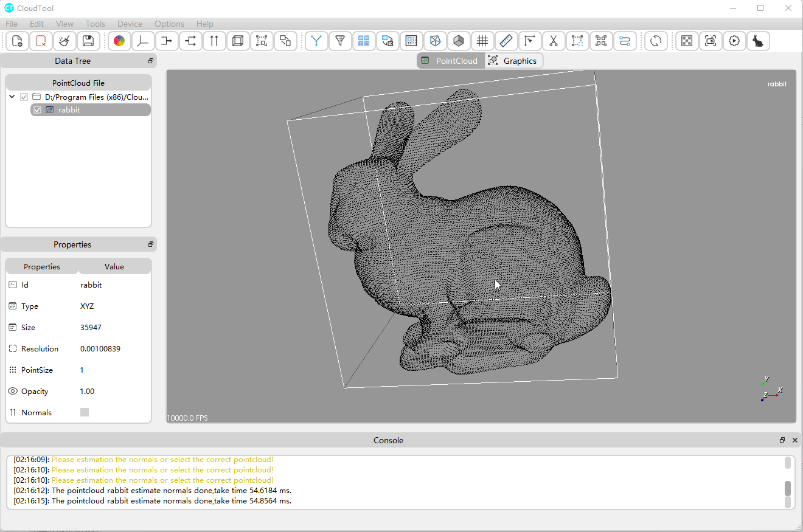Click the XYZ orientation axes widget
Image resolution: width=803 pixels, height=532 pixels.
click(771, 389)
